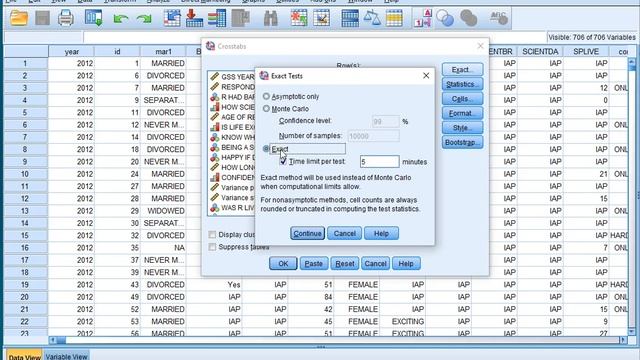The height and width of the screenshot is (360, 640).
Task: Click the horizontal scrollbar in data view
Action: click(x=338, y=340)
